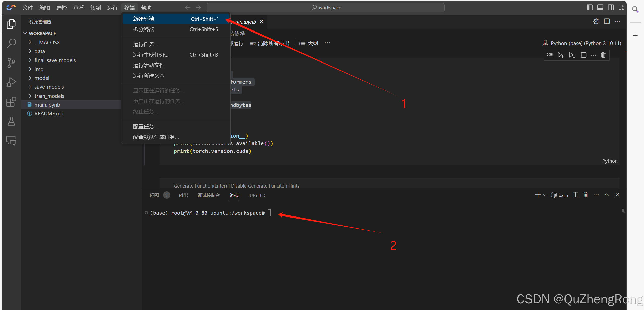This screenshot has width=644, height=310.
Task: Open the Search view in activity bar
Action: 11,43
